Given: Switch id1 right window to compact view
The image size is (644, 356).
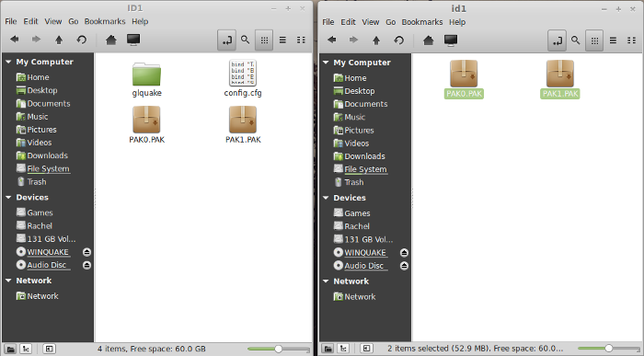Looking at the screenshot, I should 631,40.
